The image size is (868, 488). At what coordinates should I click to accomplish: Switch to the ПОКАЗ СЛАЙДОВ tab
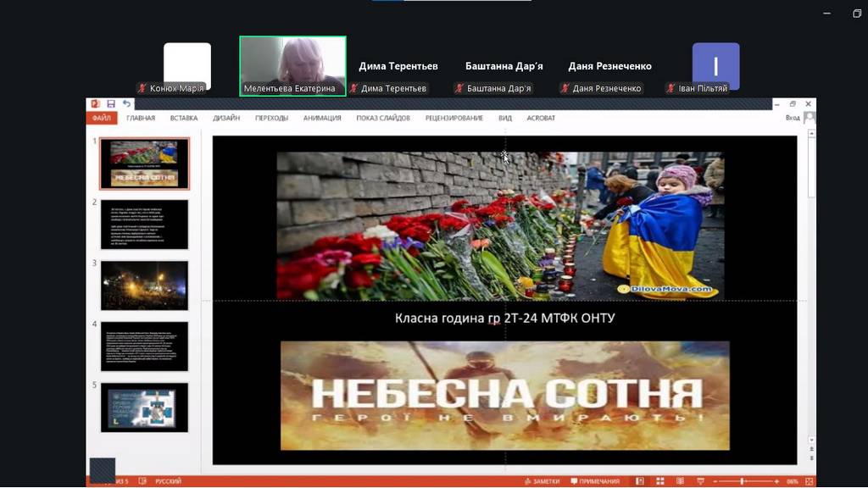tap(382, 119)
